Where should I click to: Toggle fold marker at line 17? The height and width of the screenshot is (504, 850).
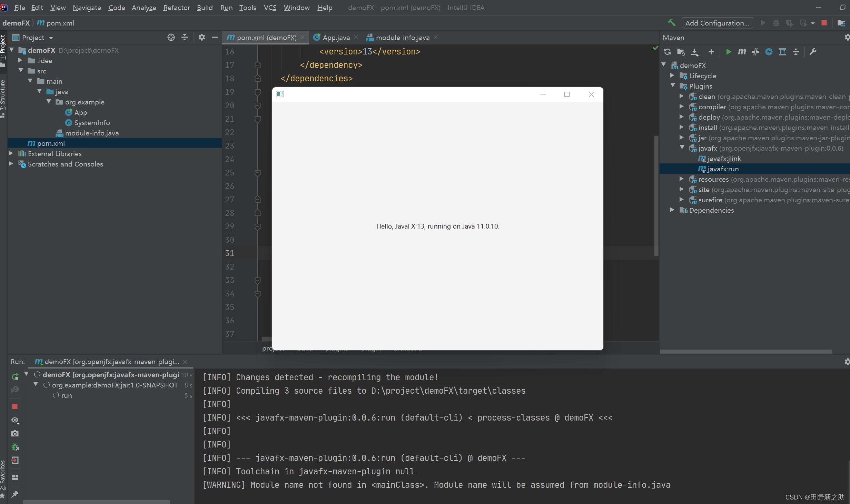pyautogui.click(x=257, y=65)
